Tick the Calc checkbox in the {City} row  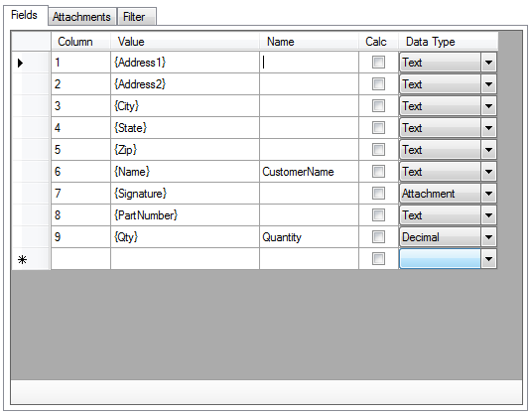(378, 106)
